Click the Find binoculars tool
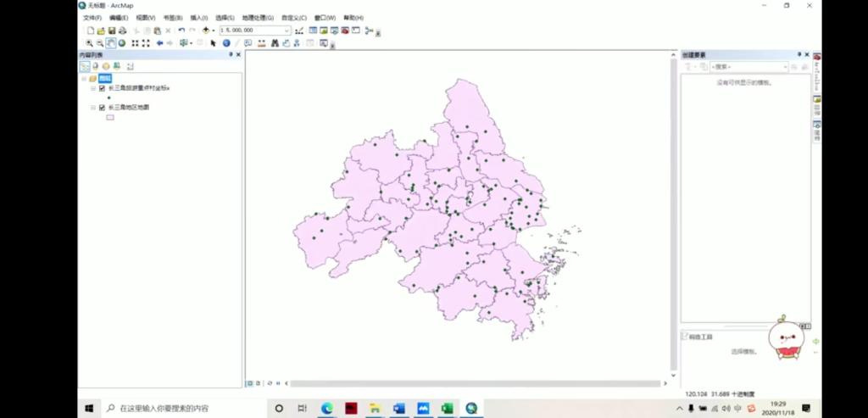This screenshot has height=418, width=868. [275, 42]
